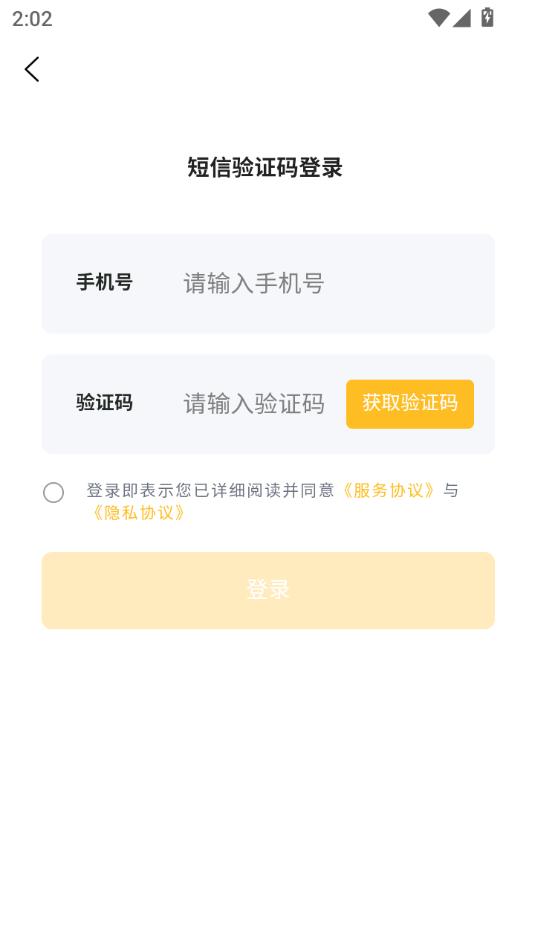Tap the 登录 login button

coord(268,590)
